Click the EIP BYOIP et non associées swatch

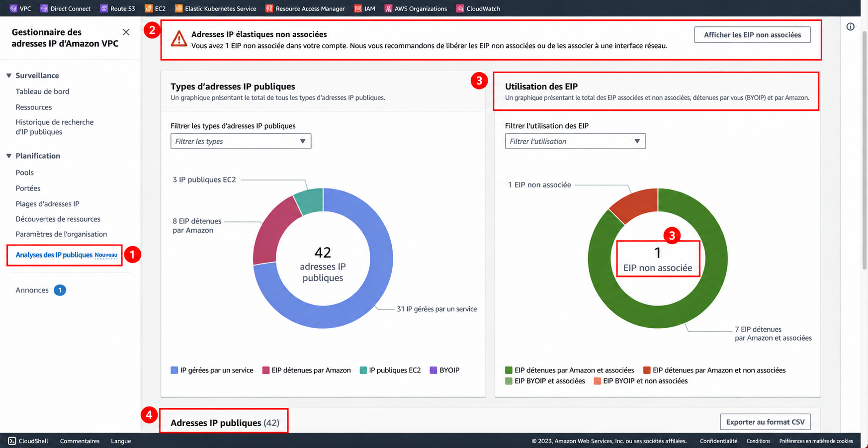[x=598, y=381]
